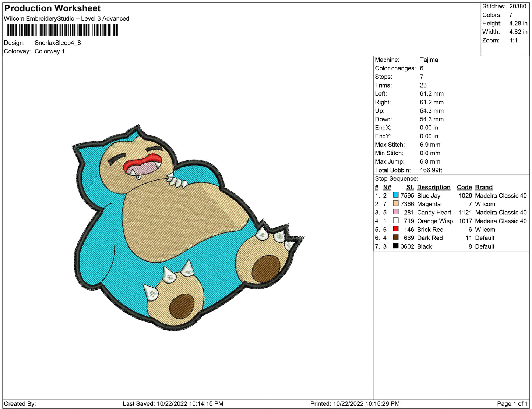Image resolution: width=532 pixels, height=409 pixels.
Task: Select the "Dark Red" description text
Action: pyautogui.click(x=430, y=238)
